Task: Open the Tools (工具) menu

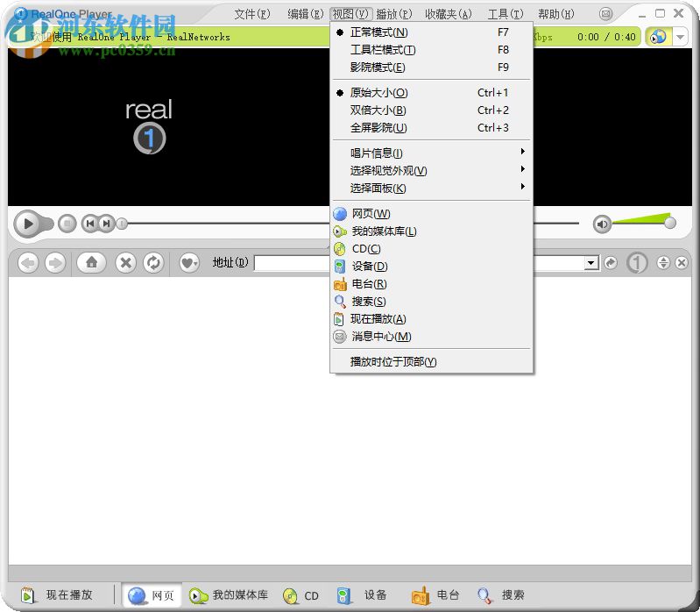Action: 506,14
